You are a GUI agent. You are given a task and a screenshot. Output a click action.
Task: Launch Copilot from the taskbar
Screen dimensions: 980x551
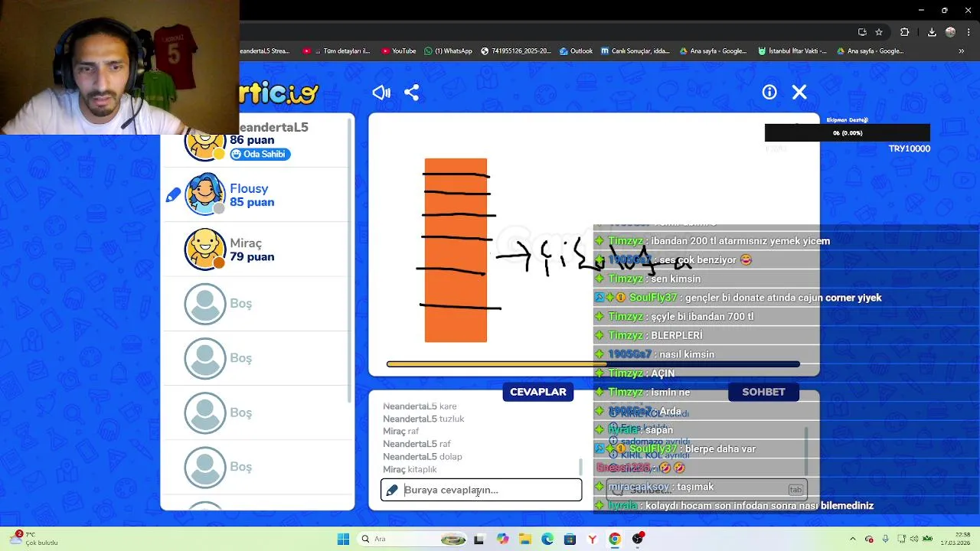[502, 539]
